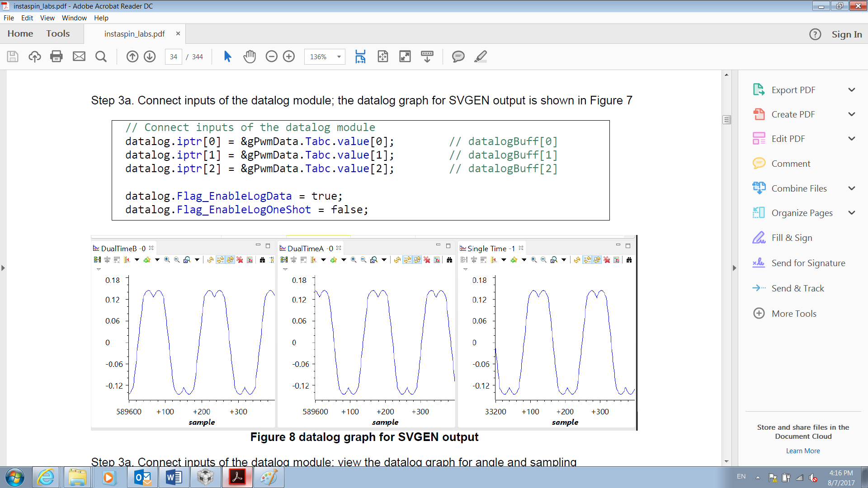Click the page number input field
Viewport: 868px width, 488px height.
[x=174, y=56]
